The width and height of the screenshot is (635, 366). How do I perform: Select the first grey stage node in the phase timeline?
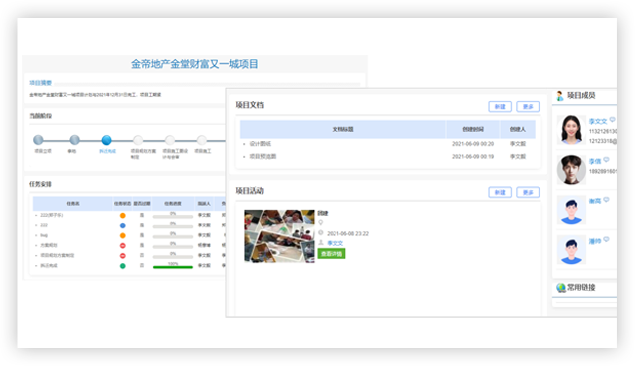click(x=38, y=140)
